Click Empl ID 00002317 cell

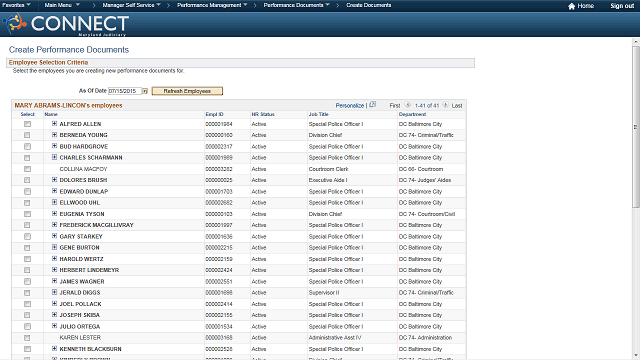tap(219, 147)
